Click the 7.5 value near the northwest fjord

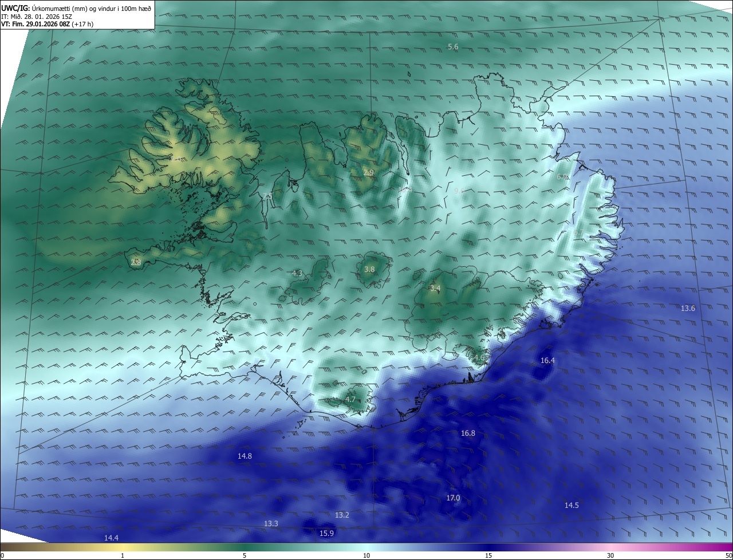(x=267, y=196)
